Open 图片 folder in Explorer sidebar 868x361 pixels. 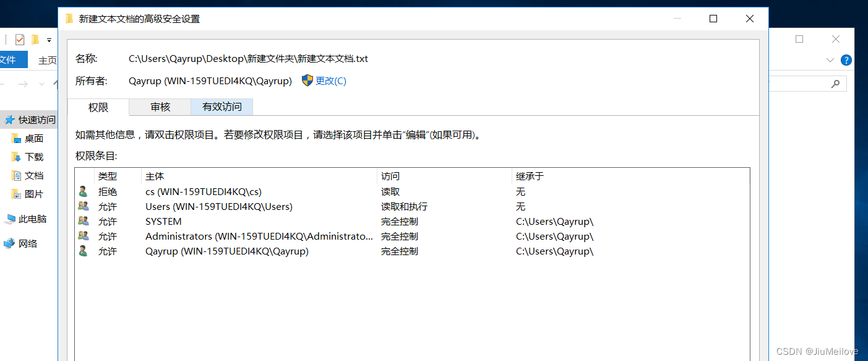click(x=34, y=194)
